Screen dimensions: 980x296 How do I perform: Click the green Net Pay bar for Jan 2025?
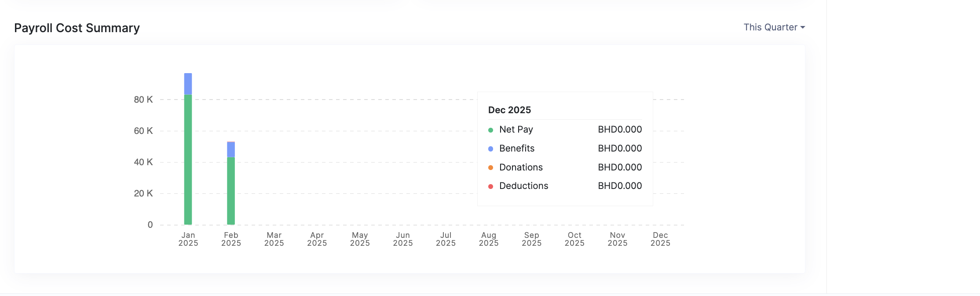pyautogui.click(x=188, y=159)
